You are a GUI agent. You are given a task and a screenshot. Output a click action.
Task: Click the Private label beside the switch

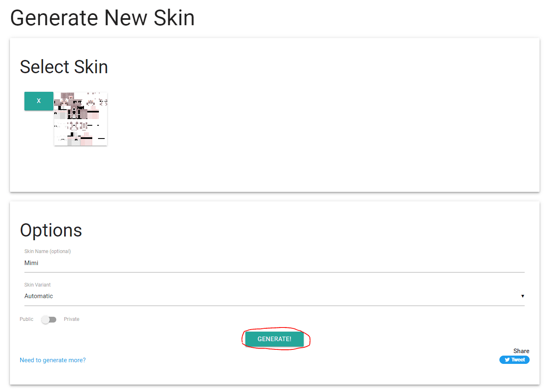pos(72,319)
